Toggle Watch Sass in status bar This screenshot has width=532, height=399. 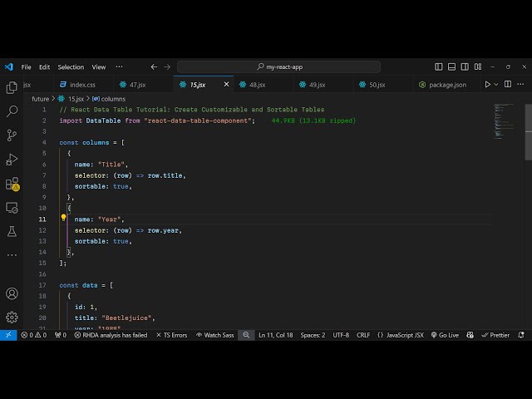click(x=214, y=335)
